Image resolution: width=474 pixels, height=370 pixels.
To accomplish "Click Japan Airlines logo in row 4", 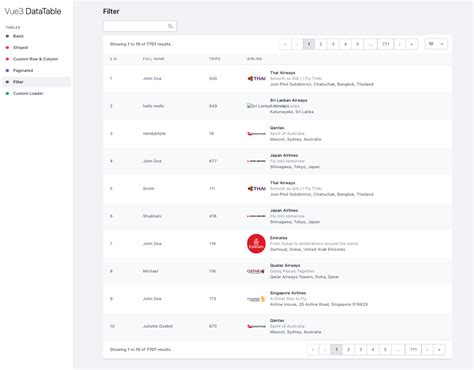I will [x=256, y=161].
